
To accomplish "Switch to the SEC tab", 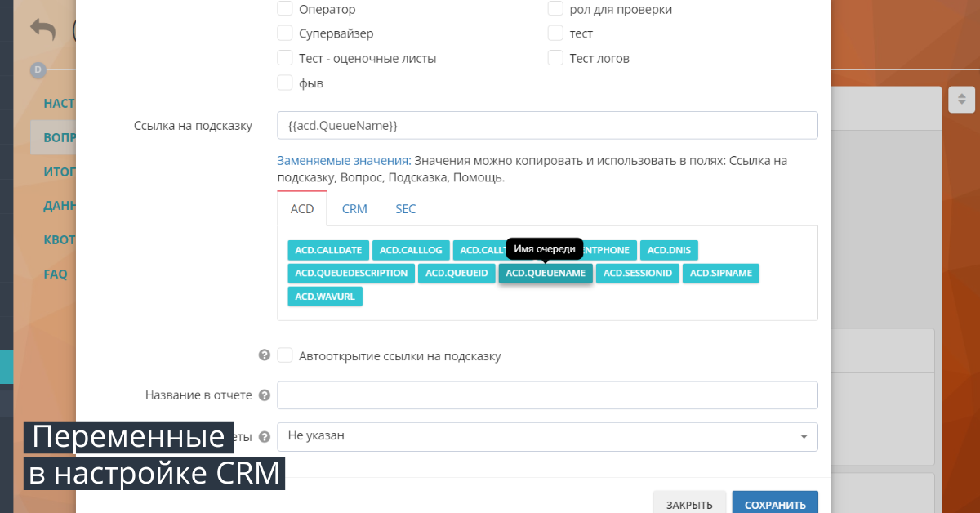I will tap(405, 209).
